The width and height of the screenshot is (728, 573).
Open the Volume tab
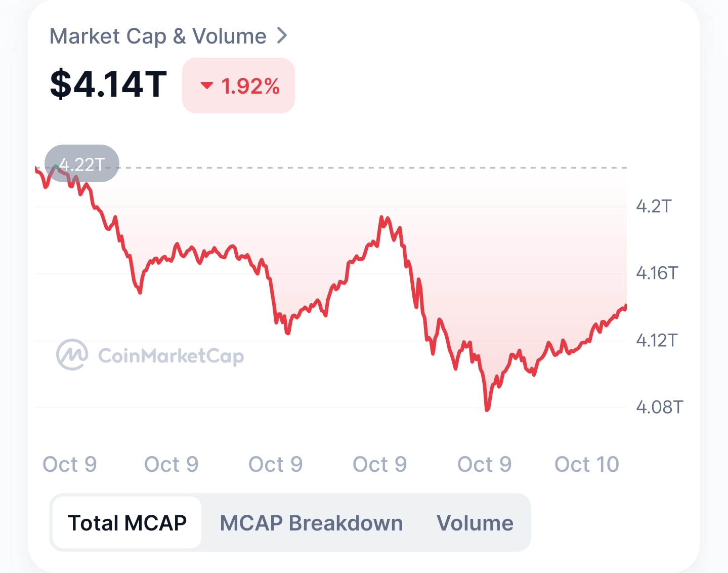pyautogui.click(x=475, y=523)
